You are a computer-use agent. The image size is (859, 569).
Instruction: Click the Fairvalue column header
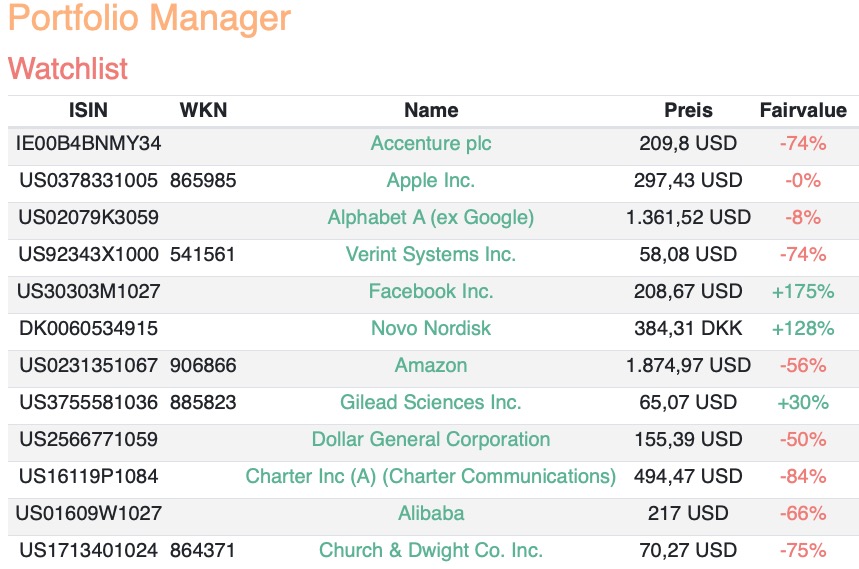803,110
